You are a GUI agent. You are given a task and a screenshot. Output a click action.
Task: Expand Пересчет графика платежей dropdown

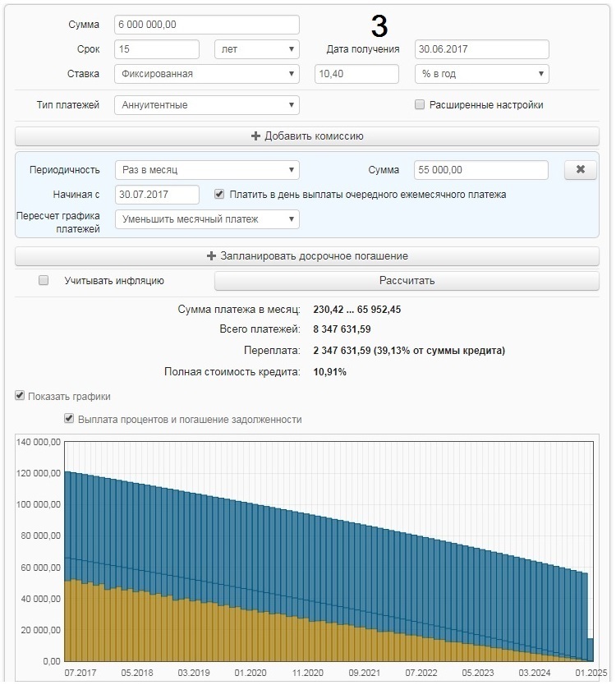click(206, 219)
